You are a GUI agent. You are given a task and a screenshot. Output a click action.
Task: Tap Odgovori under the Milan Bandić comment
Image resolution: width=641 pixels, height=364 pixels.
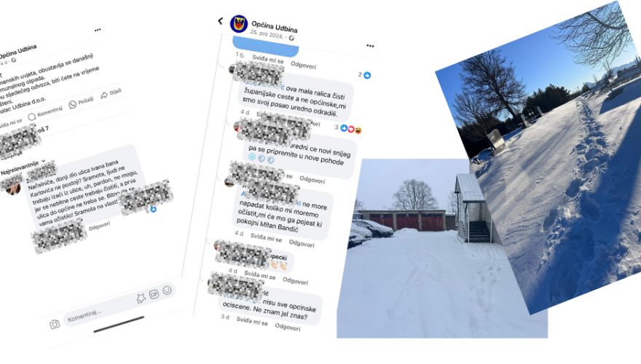[302, 243]
